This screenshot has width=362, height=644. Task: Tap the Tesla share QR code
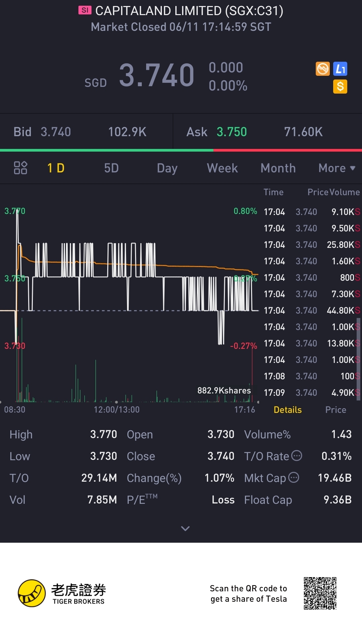(320, 593)
